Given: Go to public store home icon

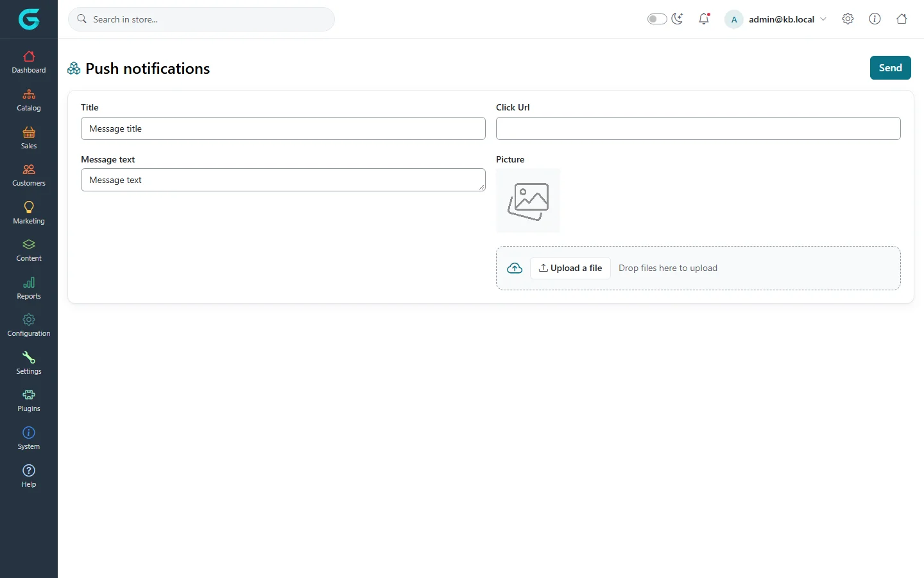Looking at the screenshot, I should coord(902,19).
